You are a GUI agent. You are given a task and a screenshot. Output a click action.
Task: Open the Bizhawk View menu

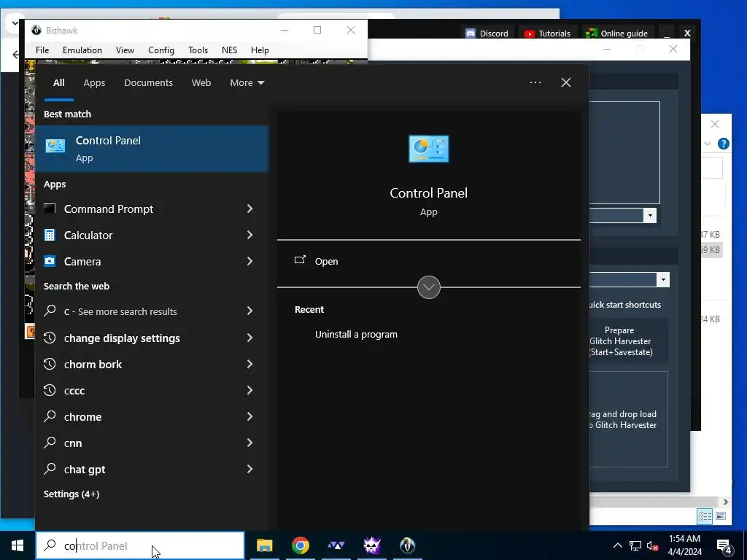125,50
